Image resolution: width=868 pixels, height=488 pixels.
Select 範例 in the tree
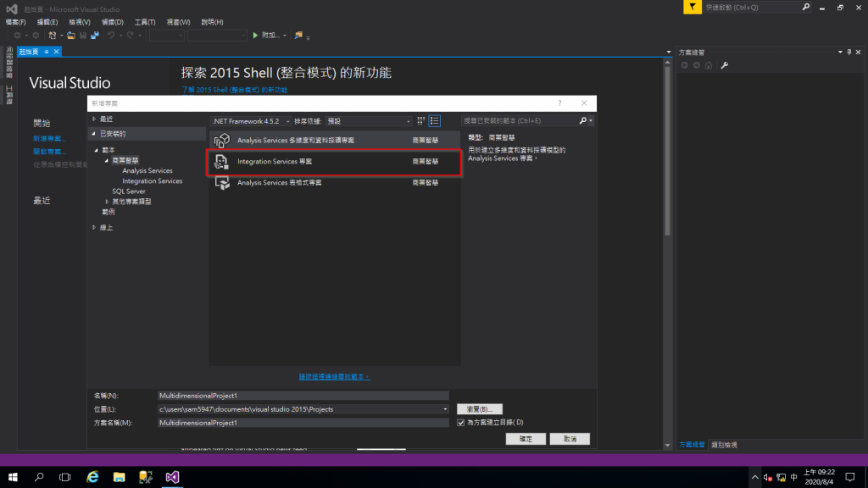(108, 212)
